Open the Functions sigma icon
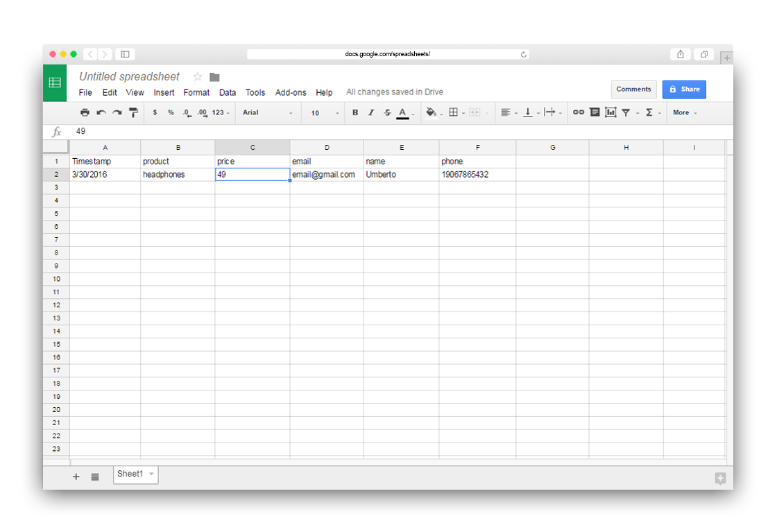Screen dimensions: 777x532 click(x=649, y=112)
